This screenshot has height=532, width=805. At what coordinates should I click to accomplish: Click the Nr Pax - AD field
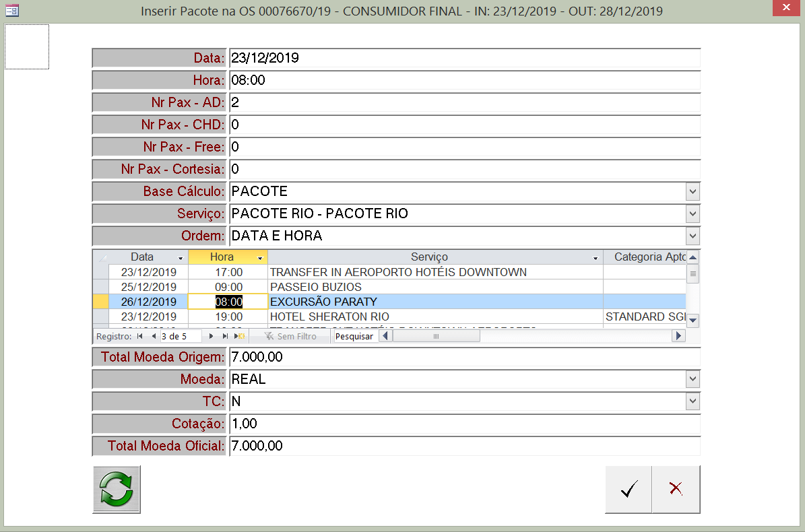point(463,102)
